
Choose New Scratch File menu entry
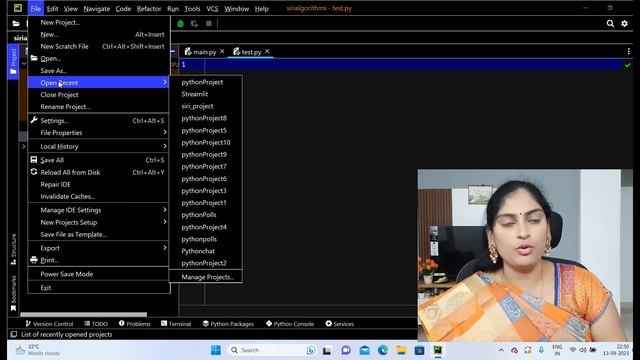pos(99,47)
